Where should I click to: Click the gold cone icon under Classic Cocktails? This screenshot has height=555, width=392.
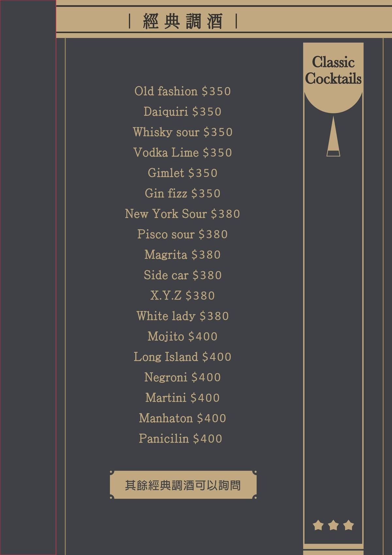333,137
